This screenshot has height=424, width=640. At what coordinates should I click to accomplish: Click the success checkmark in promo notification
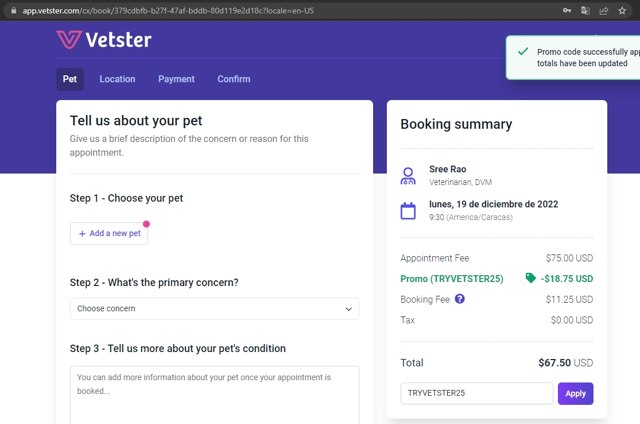[523, 51]
